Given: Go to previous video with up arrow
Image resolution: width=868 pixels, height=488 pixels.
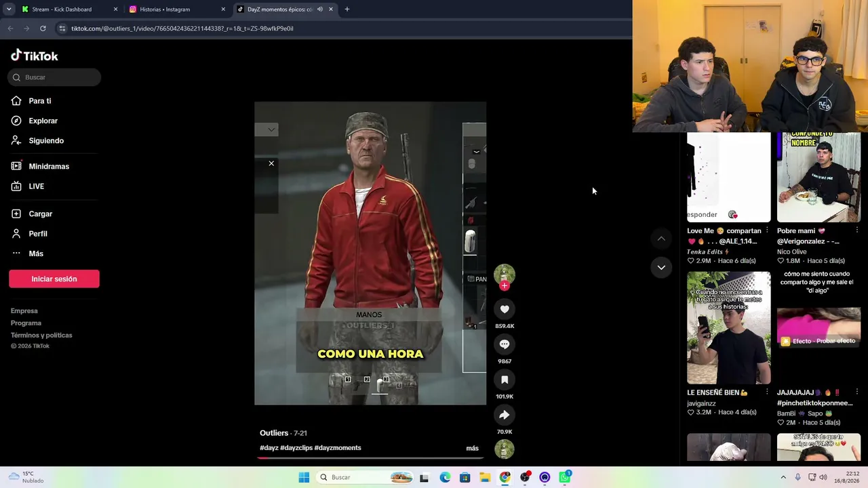Looking at the screenshot, I should 661,239.
